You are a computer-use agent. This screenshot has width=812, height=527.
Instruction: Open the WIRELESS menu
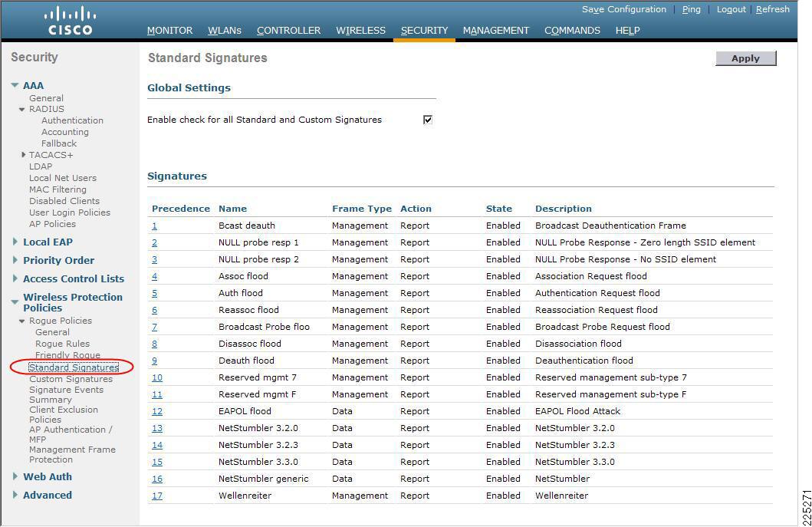click(x=361, y=31)
